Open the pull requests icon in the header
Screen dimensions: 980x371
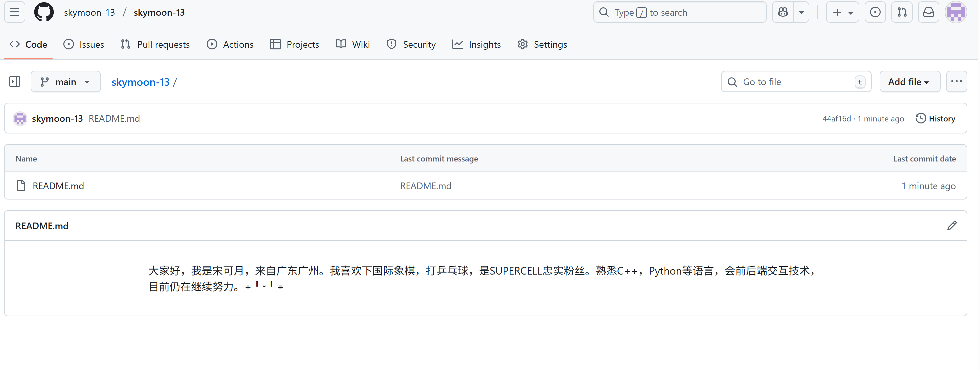click(902, 12)
